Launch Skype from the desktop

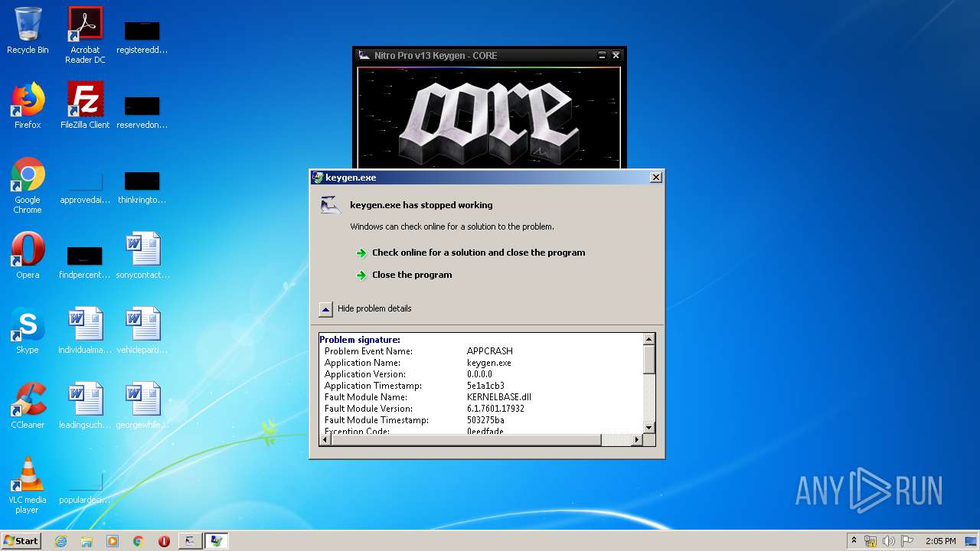pyautogui.click(x=28, y=331)
